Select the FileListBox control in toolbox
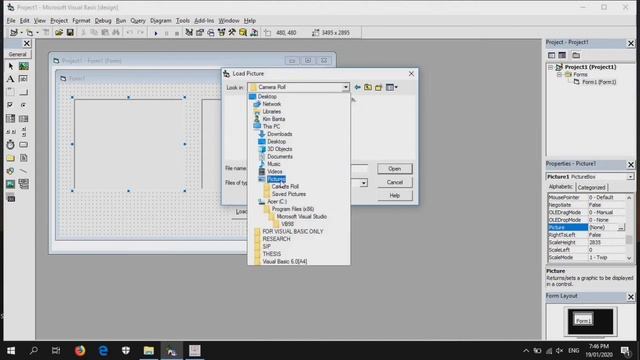Image resolution: width=640 pixels, height=360 pixels. pos(24,158)
